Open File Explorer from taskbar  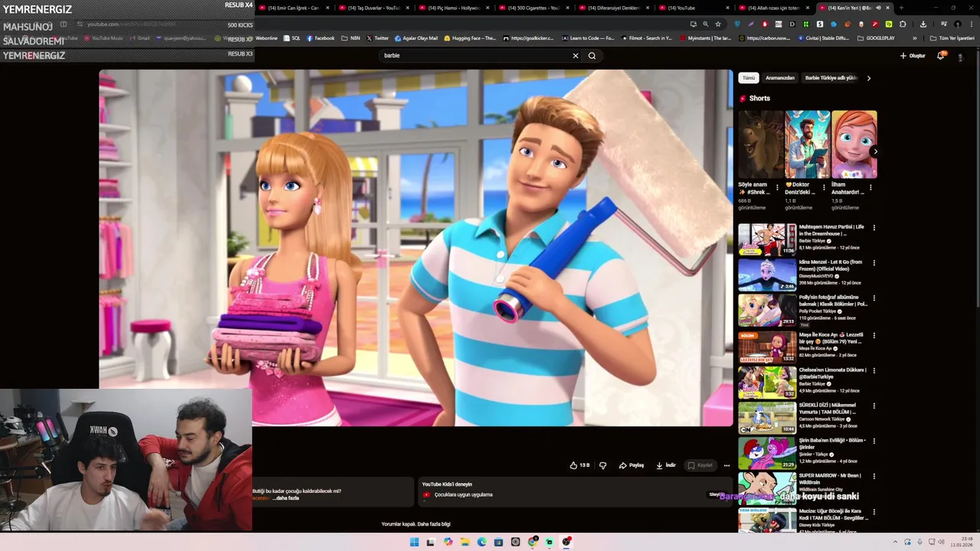(x=465, y=542)
